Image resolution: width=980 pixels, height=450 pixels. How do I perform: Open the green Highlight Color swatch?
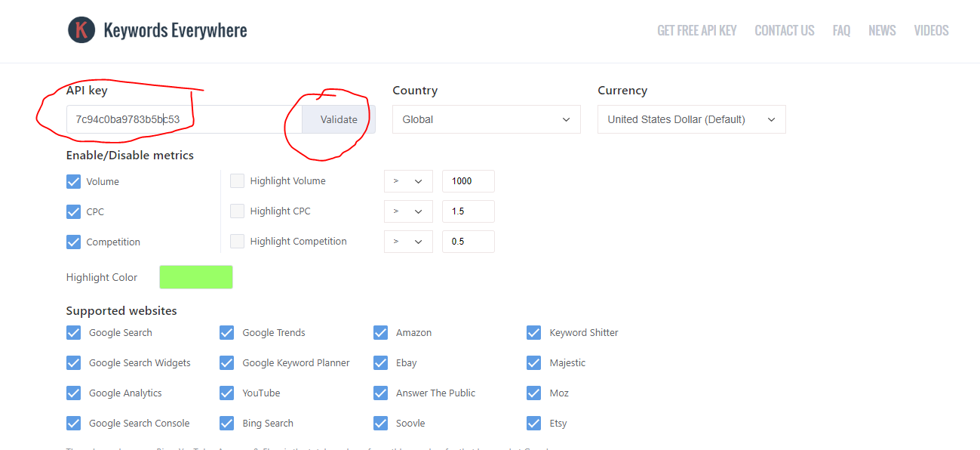tap(196, 277)
